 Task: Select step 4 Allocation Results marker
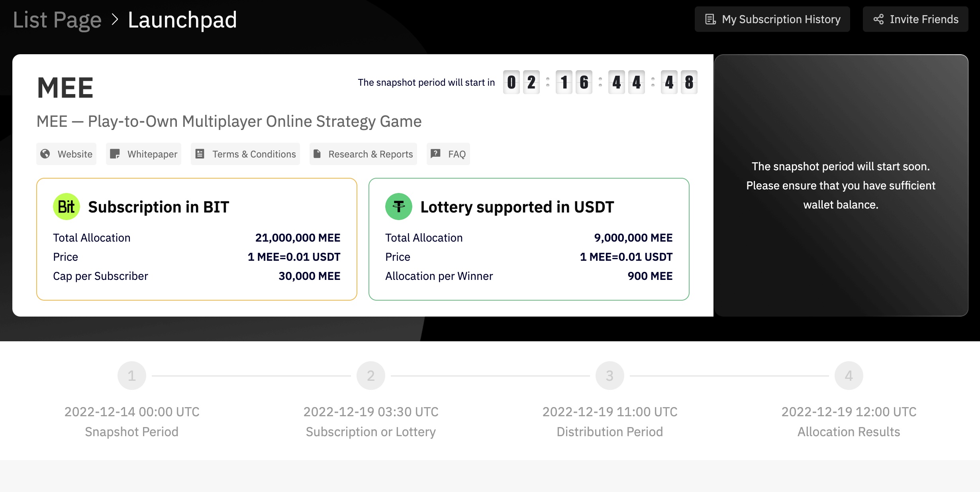849,376
